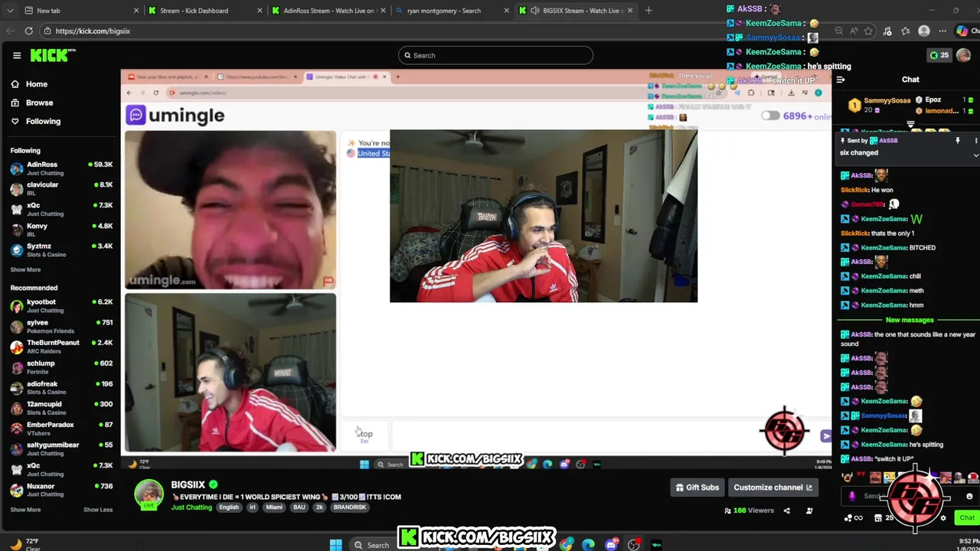The width and height of the screenshot is (980, 551).
Task: Click BIGSIIX streamer avatar with LIVE badge
Action: coord(149,495)
